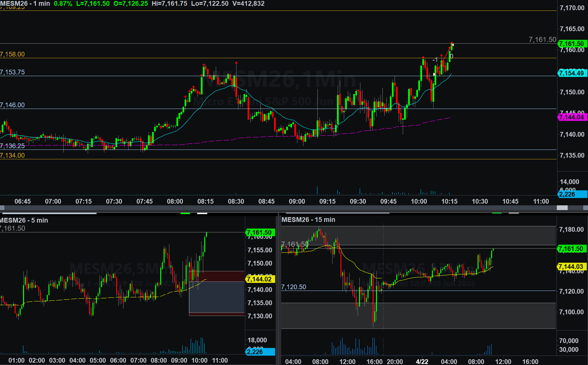Click the 10:15 label on 1-min time axis
The width and height of the screenshot is (588, 365).
(x=449, y=201)
